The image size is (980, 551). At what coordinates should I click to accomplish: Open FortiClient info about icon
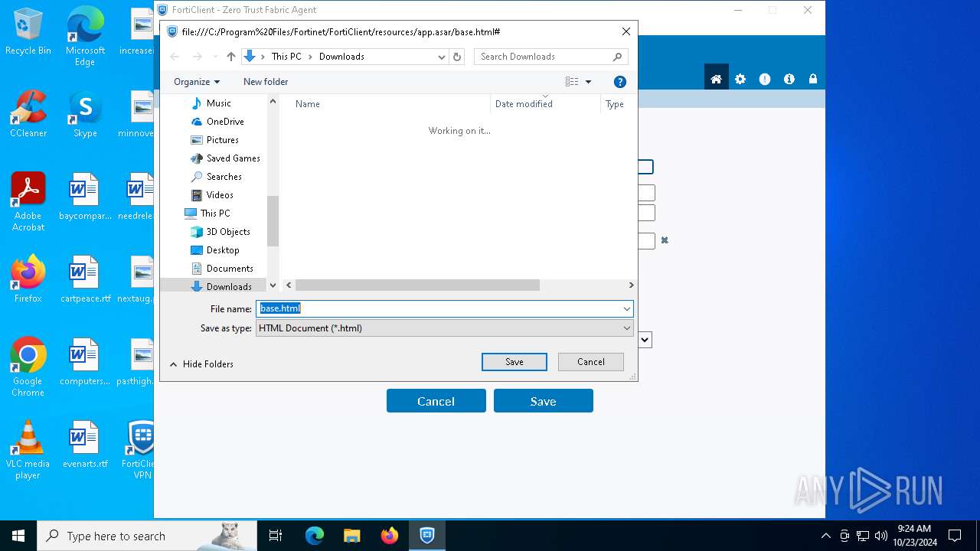pyautogui.click(x=789, y=80)
